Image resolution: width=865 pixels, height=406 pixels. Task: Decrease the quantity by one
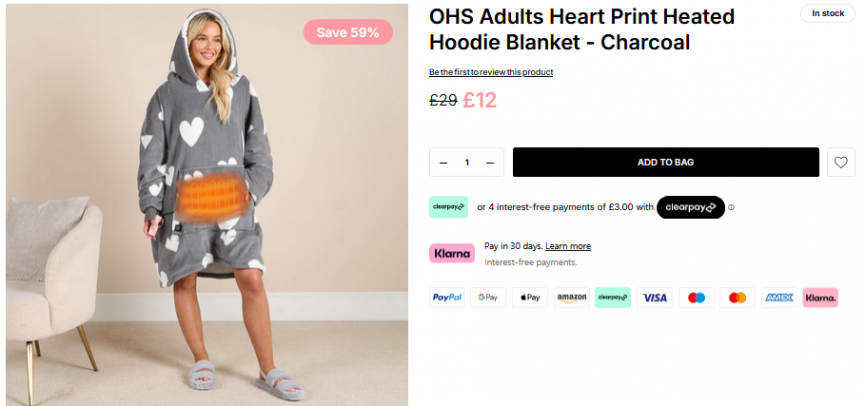pos(443,162)
